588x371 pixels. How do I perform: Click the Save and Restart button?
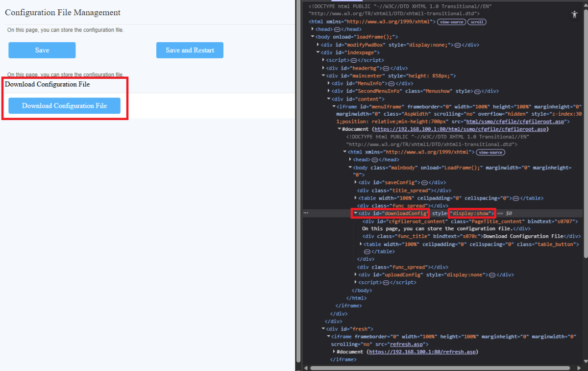click(x=190, y=50)
